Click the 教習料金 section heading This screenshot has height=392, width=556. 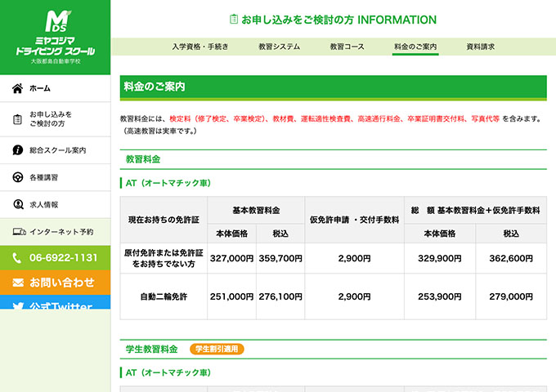(x=143, y=159)
